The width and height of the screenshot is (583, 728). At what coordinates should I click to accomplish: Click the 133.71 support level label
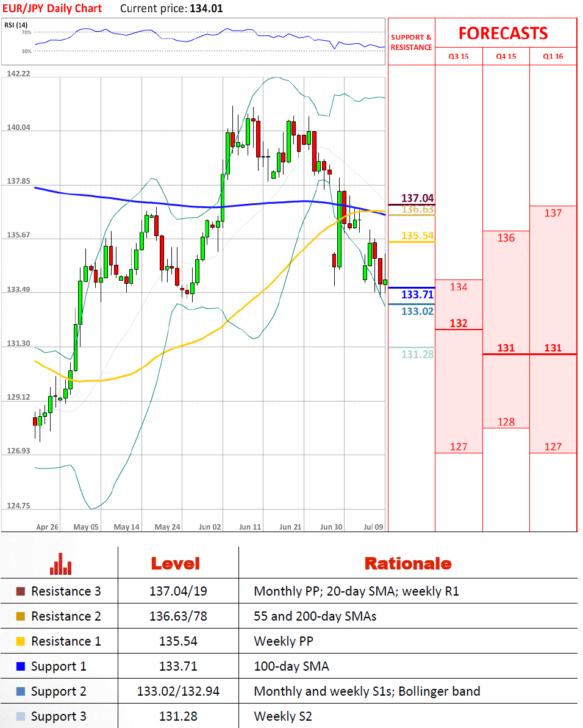(417, 295)
